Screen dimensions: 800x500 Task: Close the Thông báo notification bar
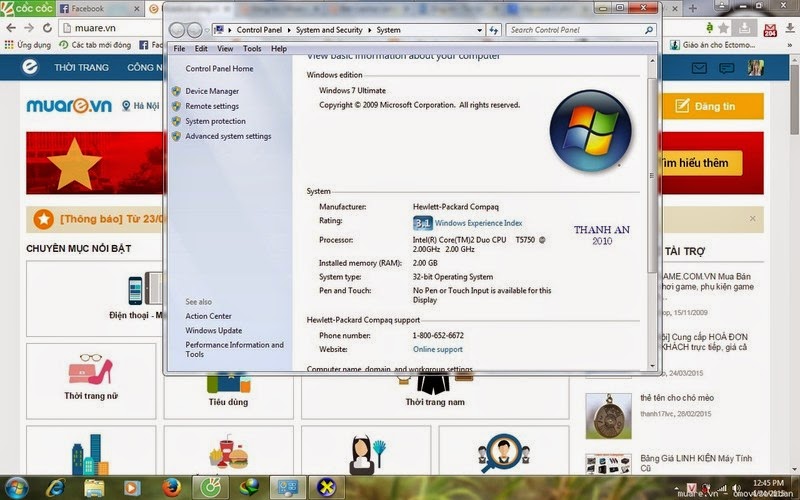point(753,218)
